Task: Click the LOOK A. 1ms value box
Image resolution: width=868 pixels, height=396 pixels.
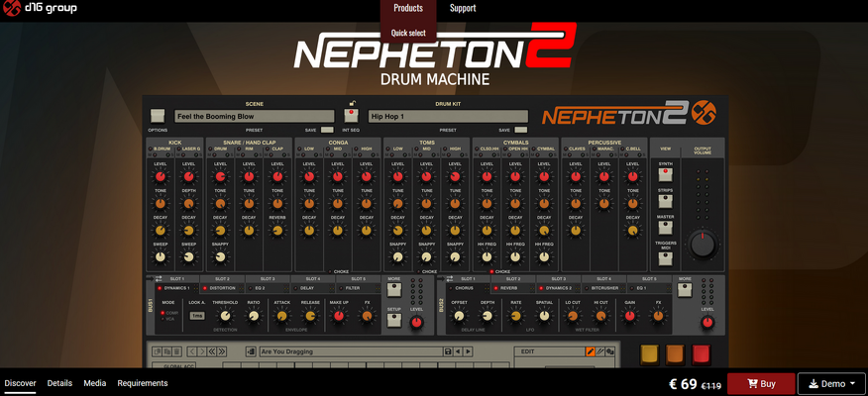Action: coord(197,316)
